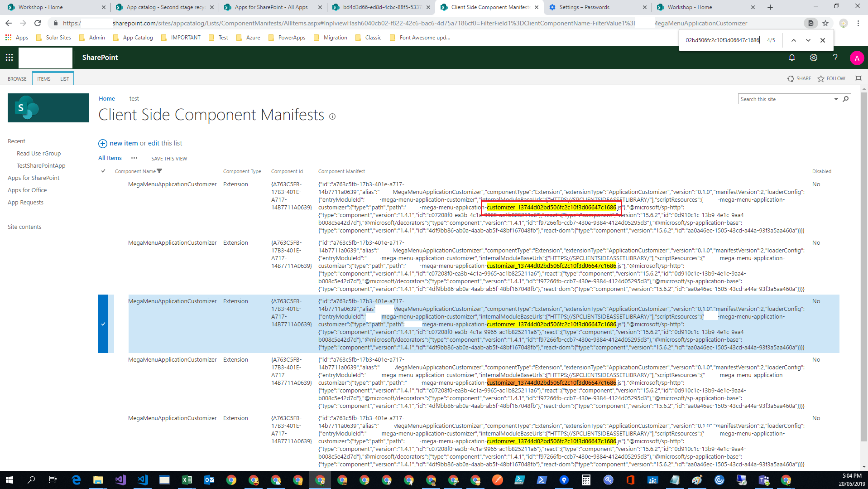The image size is (868, 489).
Task: Go to next find match
Action: point(808,40)
